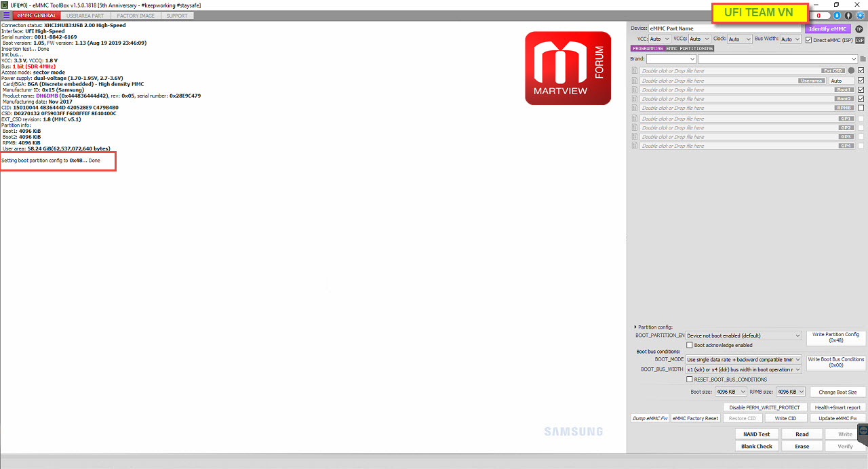Viewport: 868px width, 469px height.
Task: Click the Userarea file drop field
Action: 732,81
